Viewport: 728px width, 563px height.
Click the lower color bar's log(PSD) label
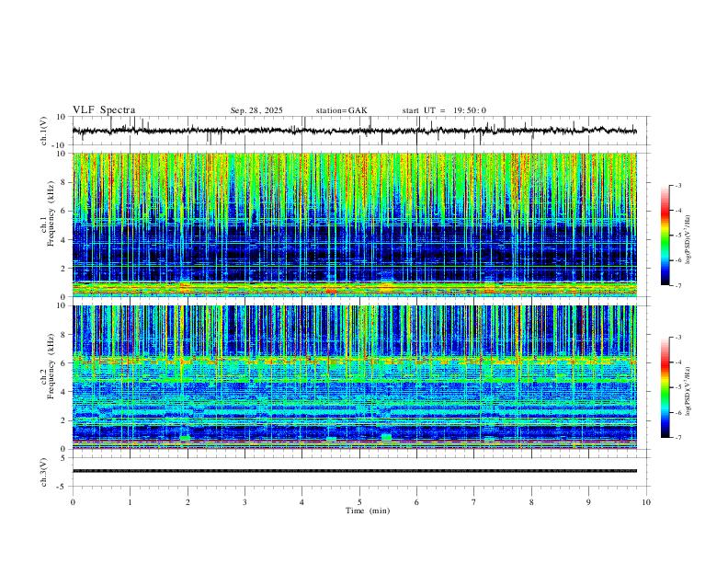(x=688, y=392)
